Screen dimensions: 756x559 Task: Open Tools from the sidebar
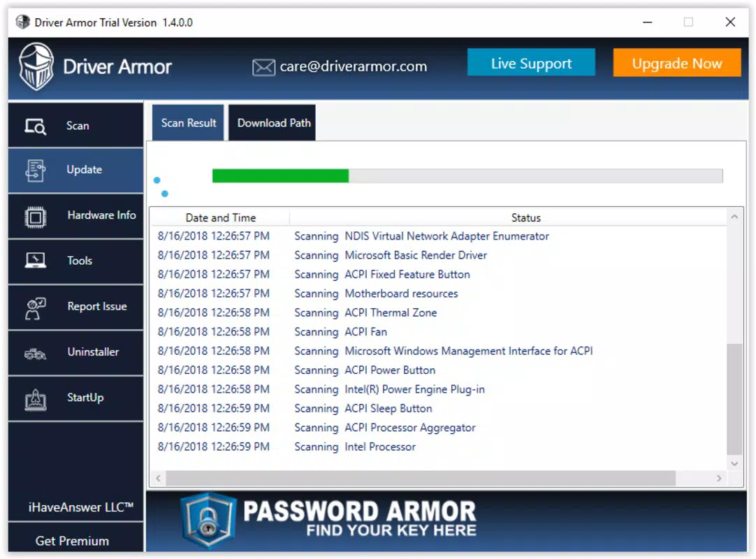tap(75, 261)
